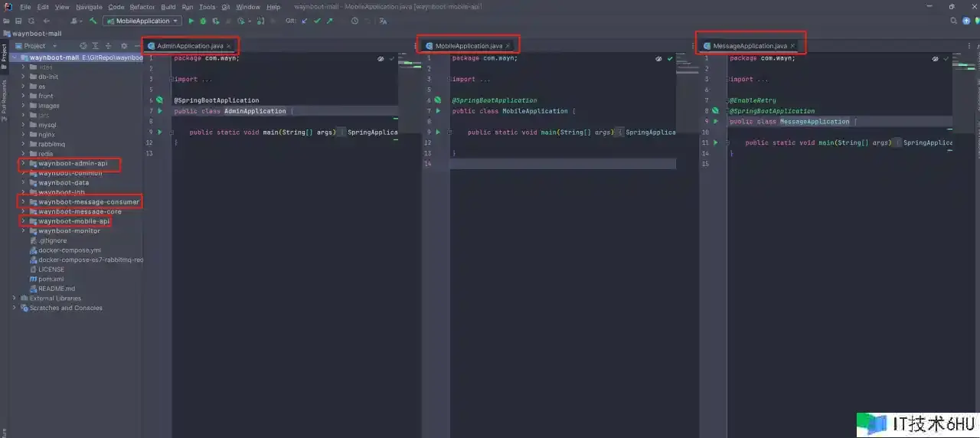Screen dimensions: 980x438
Task: Expand the db-init folder
Action: point(23,77)
